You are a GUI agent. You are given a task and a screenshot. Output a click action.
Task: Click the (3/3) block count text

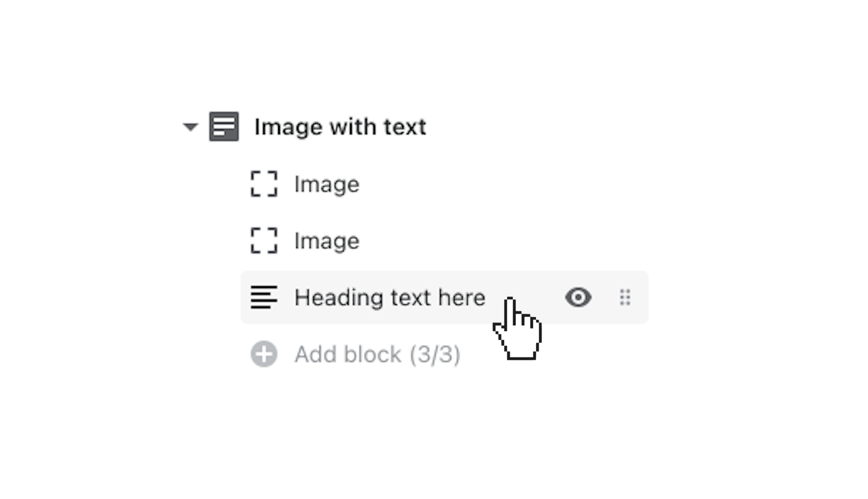435,355
